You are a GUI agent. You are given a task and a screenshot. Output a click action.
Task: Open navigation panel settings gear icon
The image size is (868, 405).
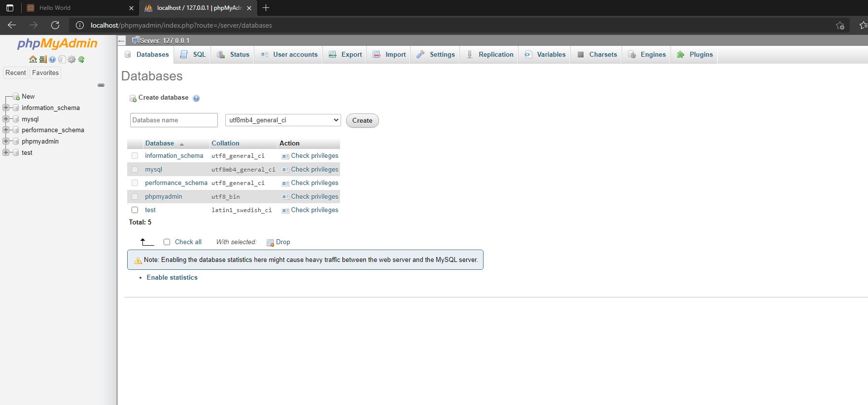[x=72, y=60]
